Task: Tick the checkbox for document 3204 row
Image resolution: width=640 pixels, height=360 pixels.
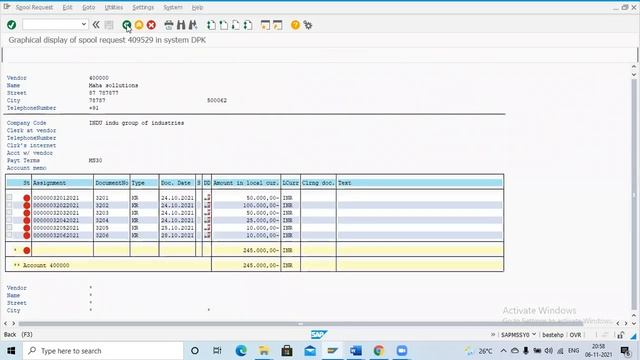Action: 9,220
